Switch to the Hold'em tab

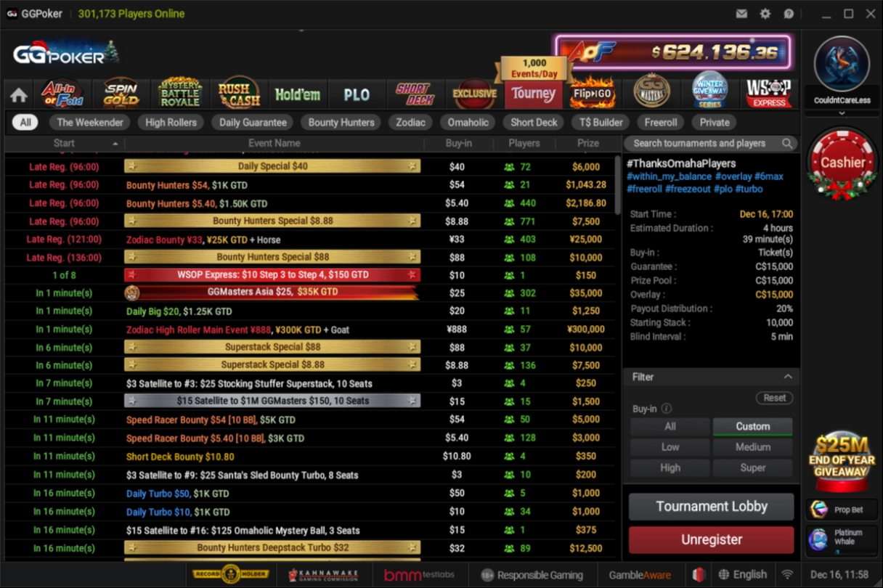(298, 94)
